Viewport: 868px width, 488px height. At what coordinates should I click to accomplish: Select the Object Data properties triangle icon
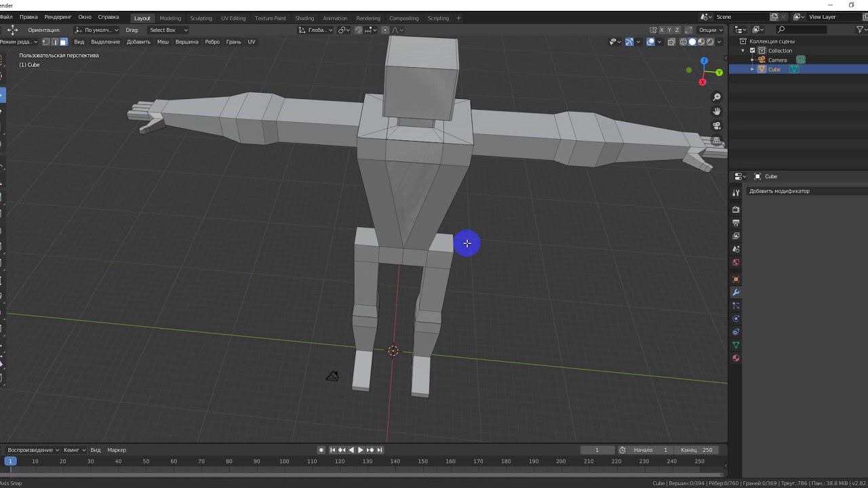click(x=736, y=345)
